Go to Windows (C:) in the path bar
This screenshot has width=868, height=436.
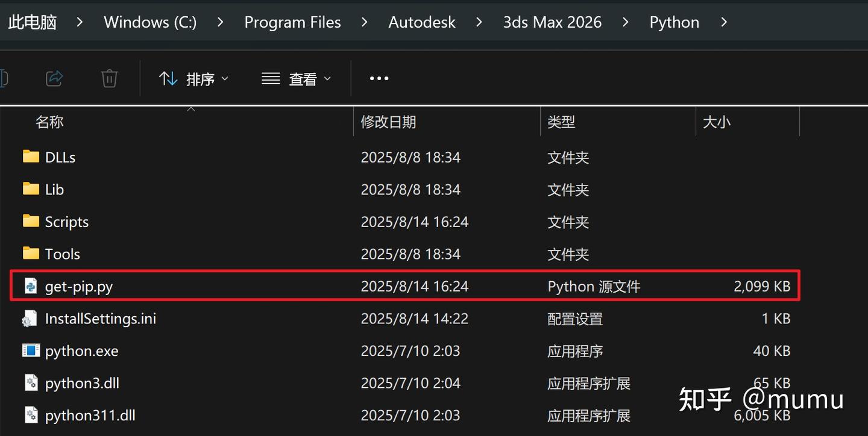pyautogui.click(x=149, y=22)
